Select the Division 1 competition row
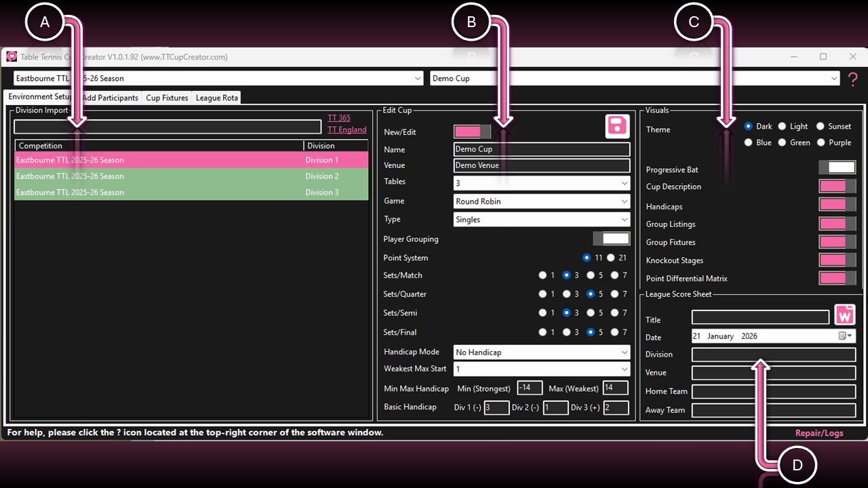 click(x=191, y=160)
